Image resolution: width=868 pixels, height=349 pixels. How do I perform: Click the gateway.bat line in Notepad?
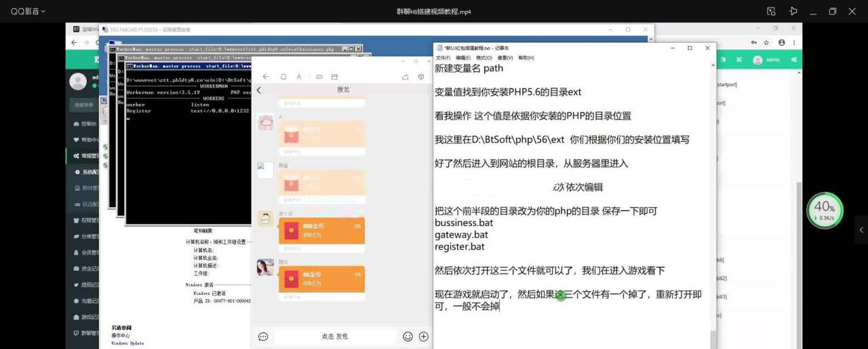pyautogui.click(x=461, y=235)
